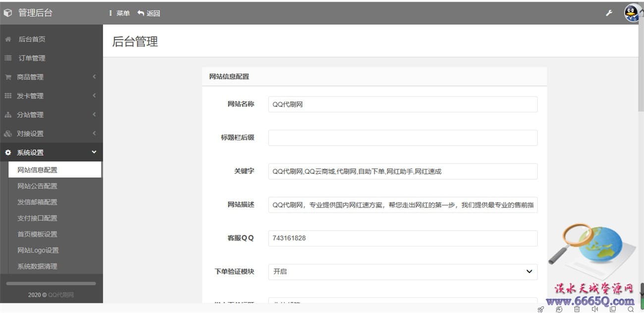
Task: Click the QQ代刷网 footer link
Action: coord(61,295)
